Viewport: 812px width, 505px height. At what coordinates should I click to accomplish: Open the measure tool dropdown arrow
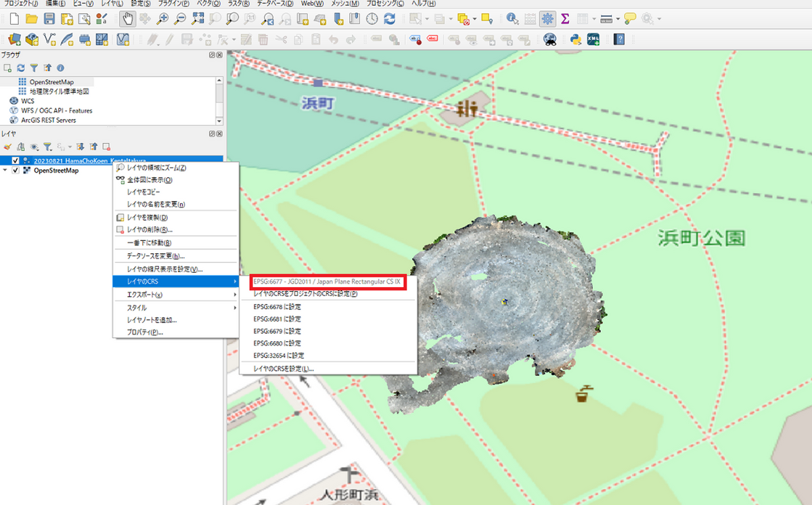(x=616, y=19)
